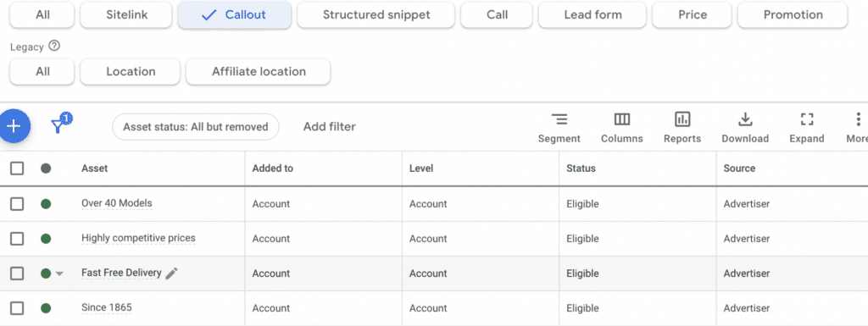Select the Call tab
Viewport: 868px width, 326px height.
497,15
